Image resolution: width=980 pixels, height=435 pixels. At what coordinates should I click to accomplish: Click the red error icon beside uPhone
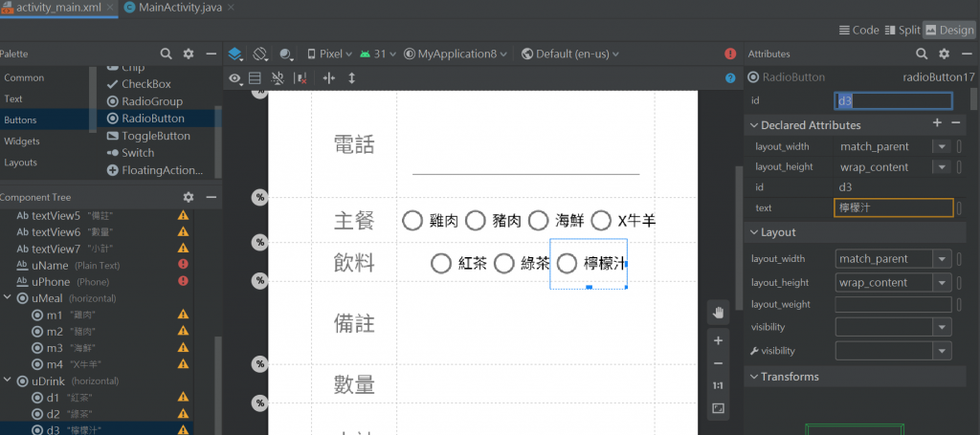(x=183, y=281)
